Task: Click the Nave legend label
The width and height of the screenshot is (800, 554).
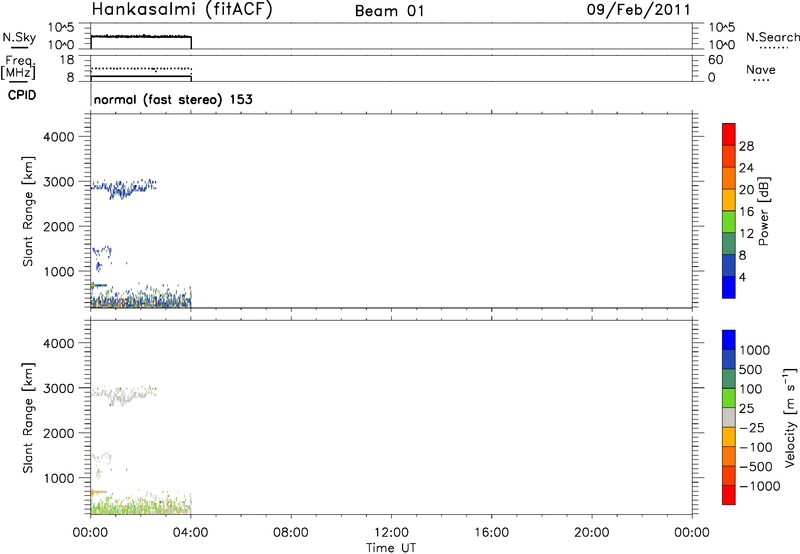Action: (x=761, y=69)
